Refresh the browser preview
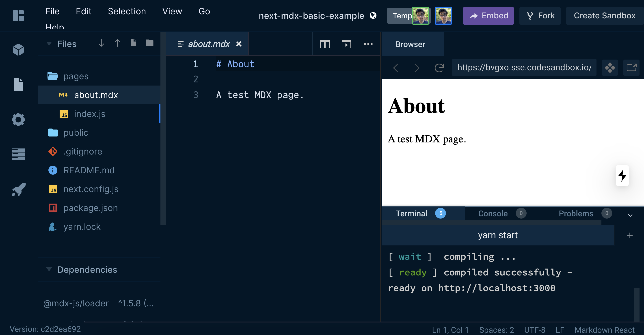This screenshot has width=644, height=335. (x=439, y=68)
